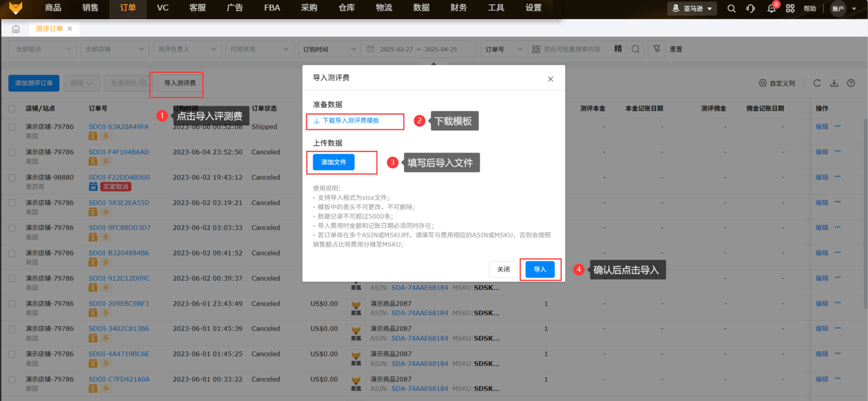Viewport: 868px width, 401px height.
Task: Click 编辑 for order SDOI-4A4719BC6E
Action: point(822,354)
